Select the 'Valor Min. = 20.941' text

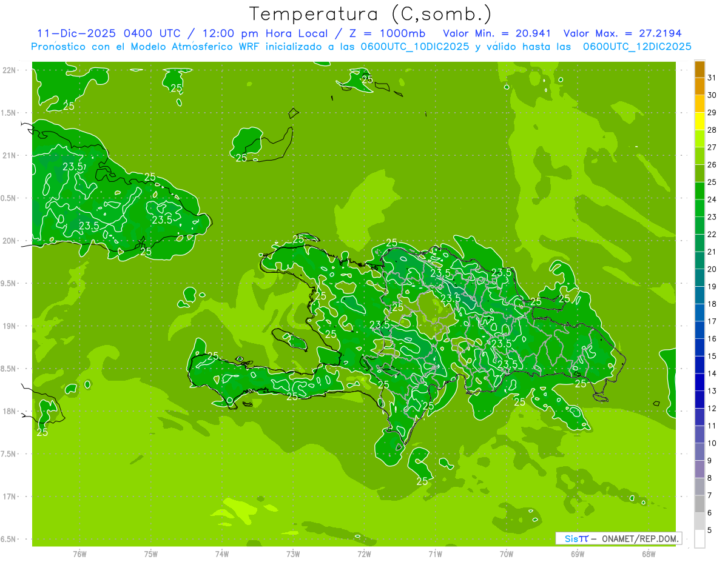coord(497,33)
